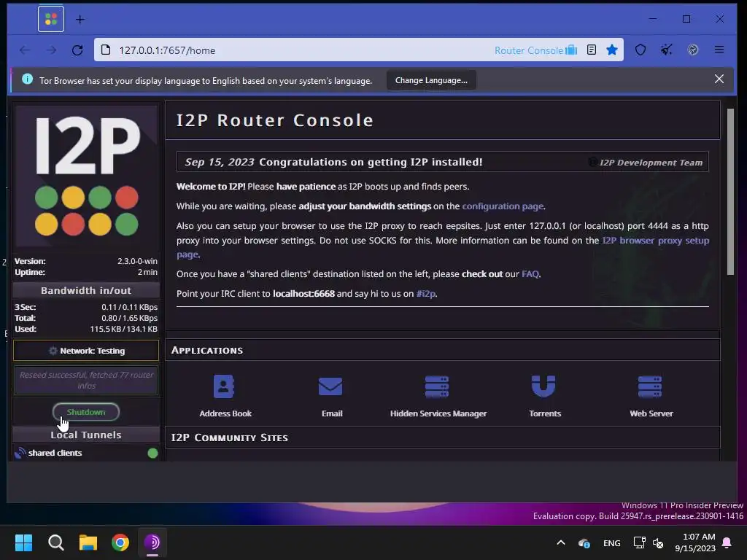Viewport: 747px width, 560px height.
Task: Follow the #i2p IRC channel link
Action: point(426,294)
